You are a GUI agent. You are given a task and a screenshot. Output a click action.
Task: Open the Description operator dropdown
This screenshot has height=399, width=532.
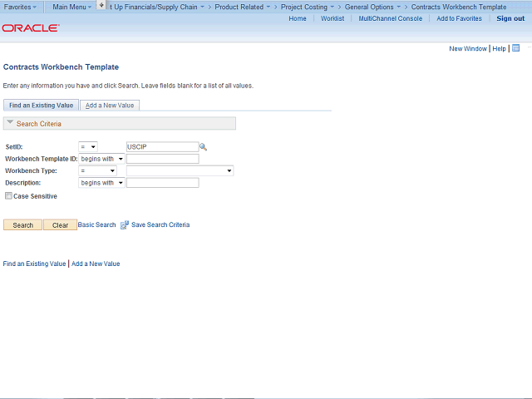coord(101,183)
